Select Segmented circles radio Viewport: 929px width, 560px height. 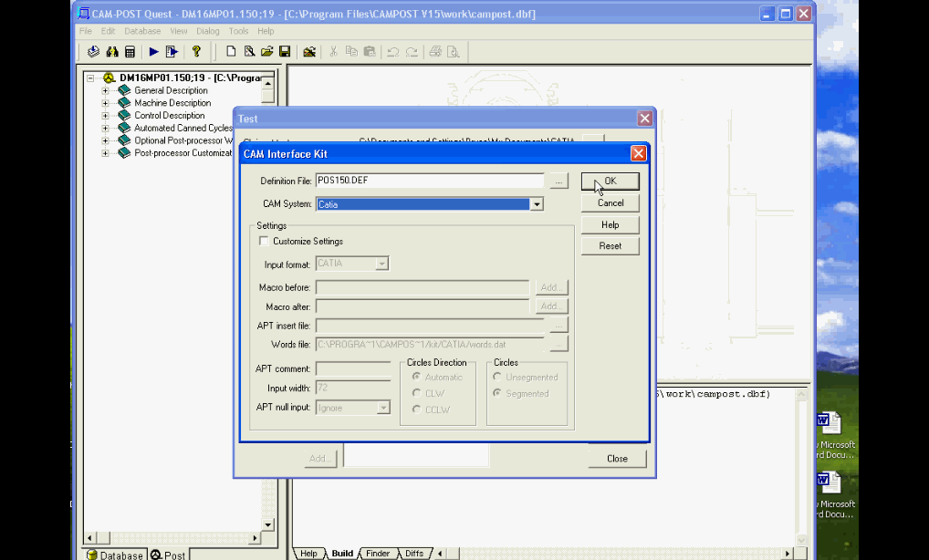click(497, 393)
